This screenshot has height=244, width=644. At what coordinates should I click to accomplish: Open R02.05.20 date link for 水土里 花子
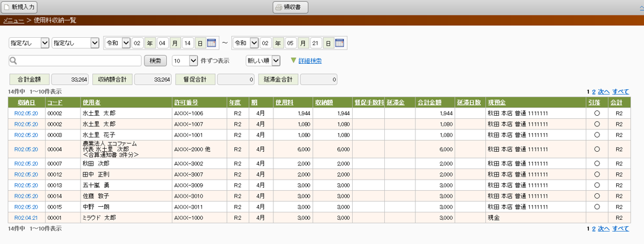pyautogui.click(x=26, y=134)
